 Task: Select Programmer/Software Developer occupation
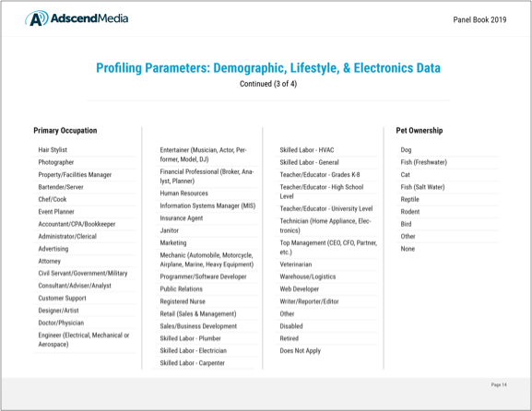pyautogui.click(x=203, y=276)
